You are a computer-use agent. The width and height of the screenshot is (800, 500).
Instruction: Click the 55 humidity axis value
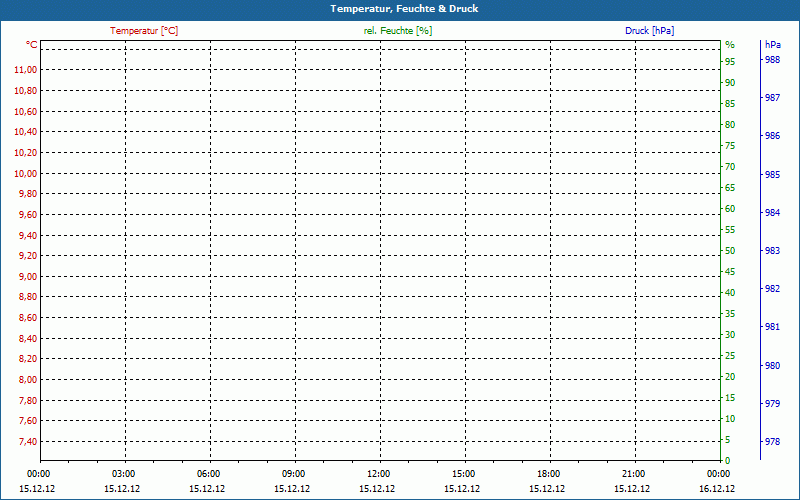click(x=730, y=230)
